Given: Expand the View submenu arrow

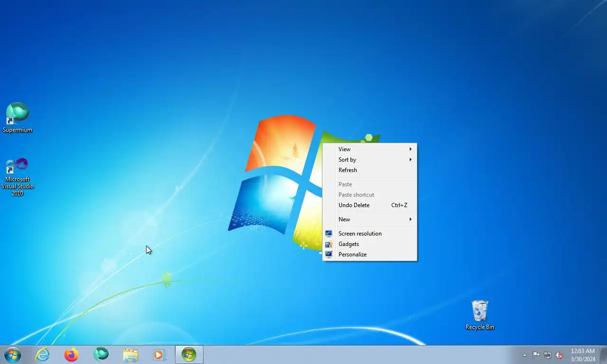Looking at the screenshot, I should [x=411, y=149].
